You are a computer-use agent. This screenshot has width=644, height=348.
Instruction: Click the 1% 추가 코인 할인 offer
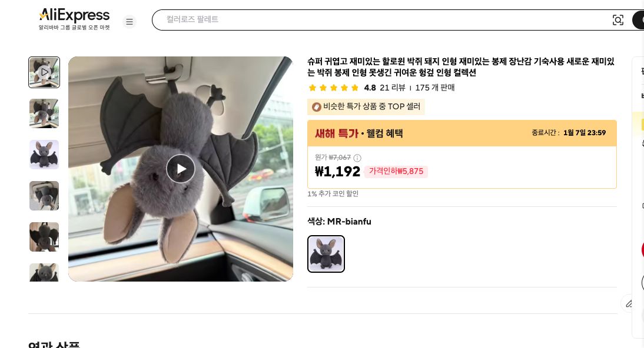coord(333,193)
